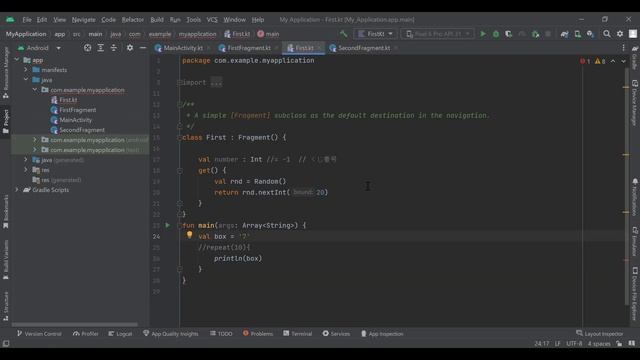Toggle the Project side tool window
This screenshot has width=640, height=360.
[x=6, y=121]
